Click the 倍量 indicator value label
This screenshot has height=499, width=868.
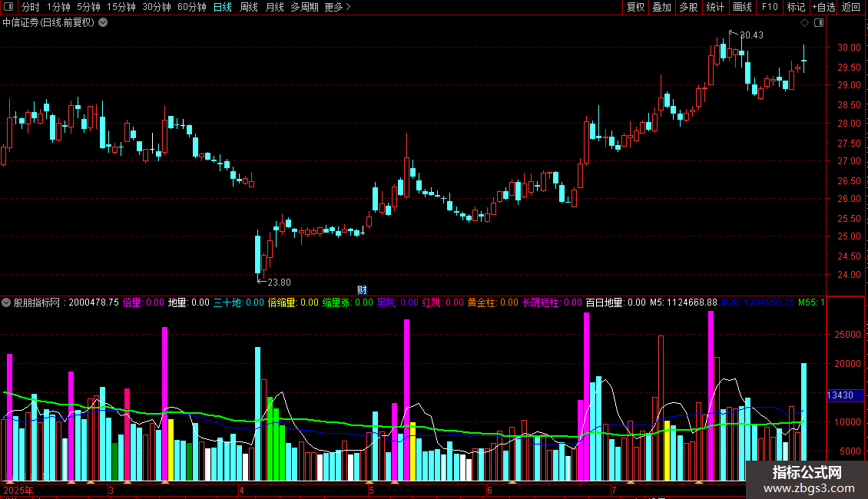pos(144,302)
